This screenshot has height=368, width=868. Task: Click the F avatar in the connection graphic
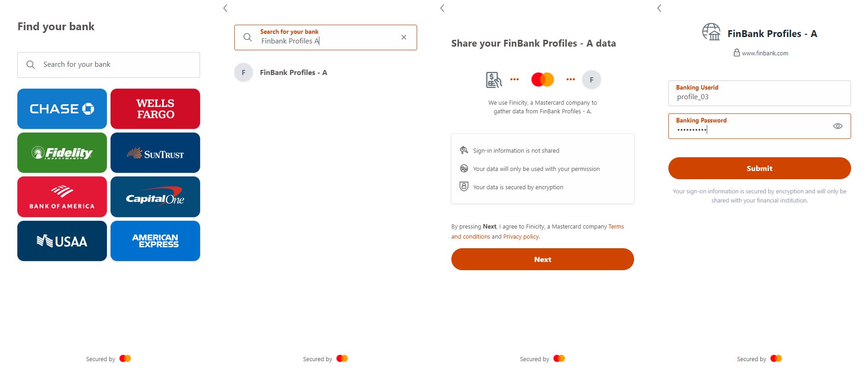pos(591,79)
